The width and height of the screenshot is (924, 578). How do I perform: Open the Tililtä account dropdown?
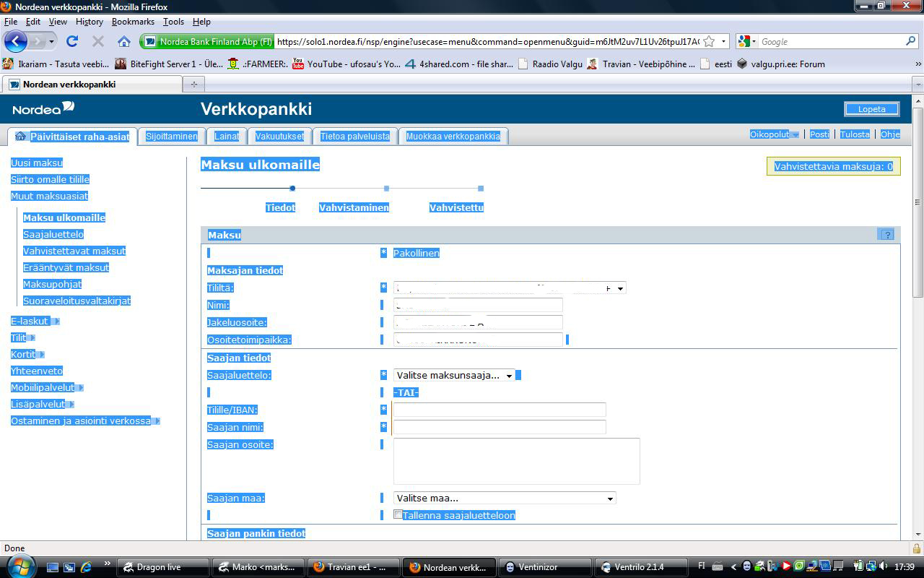(x=510, y=288)
